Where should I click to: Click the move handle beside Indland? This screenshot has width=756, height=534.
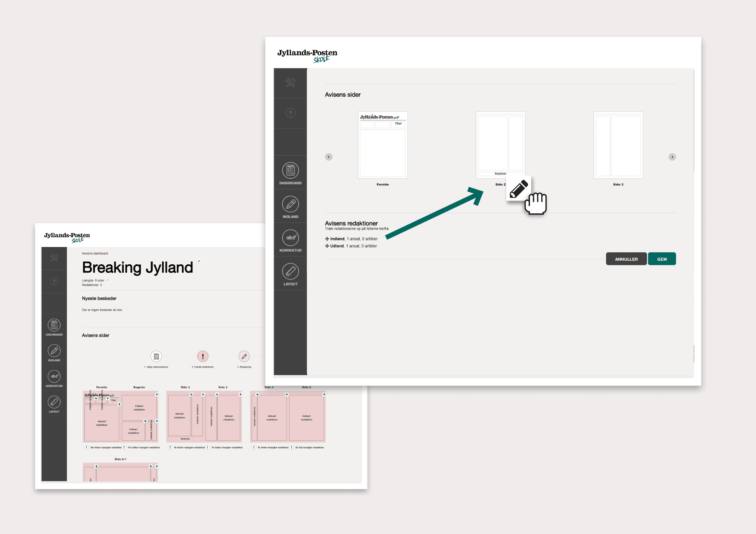pos(327,239)
